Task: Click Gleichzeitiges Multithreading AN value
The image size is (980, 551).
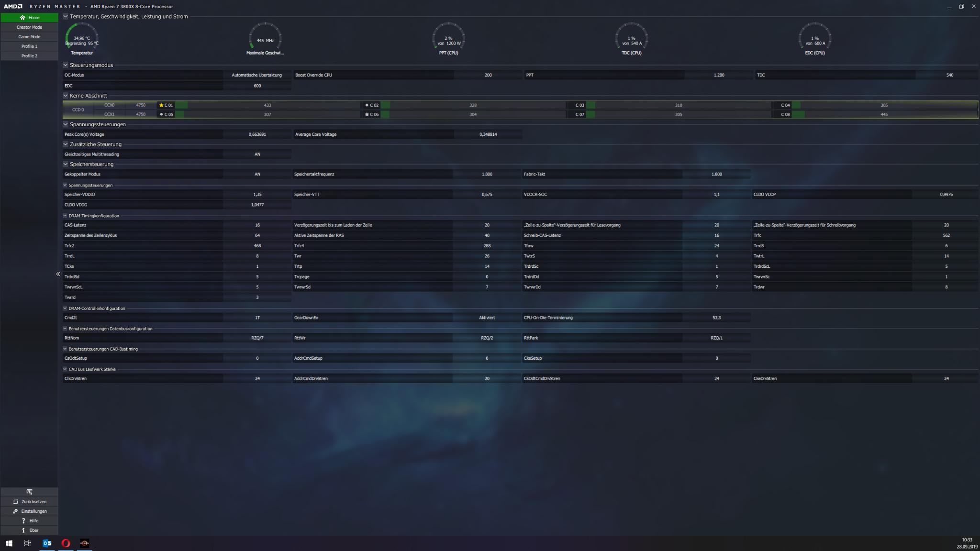Action: click(x=257, y=154)
